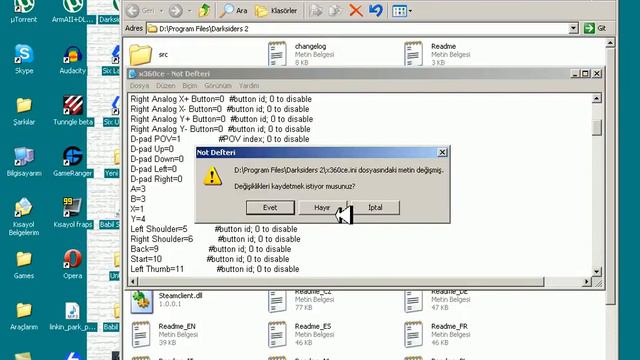Open the Tunngle beta desktop shortcut
Viewport: 640px width, 360px height.
[x=73, y=111]
